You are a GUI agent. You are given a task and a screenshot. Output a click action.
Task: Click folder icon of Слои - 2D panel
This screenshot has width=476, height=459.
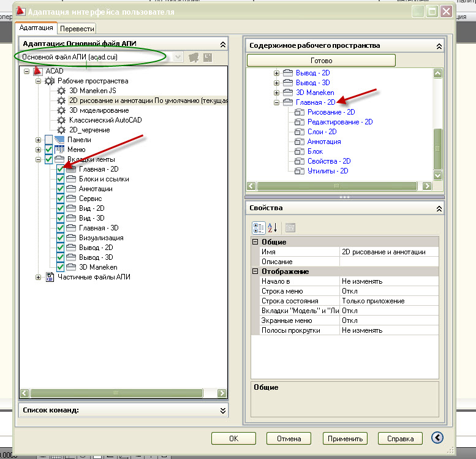pyautogui.click(x=300, y=132)
